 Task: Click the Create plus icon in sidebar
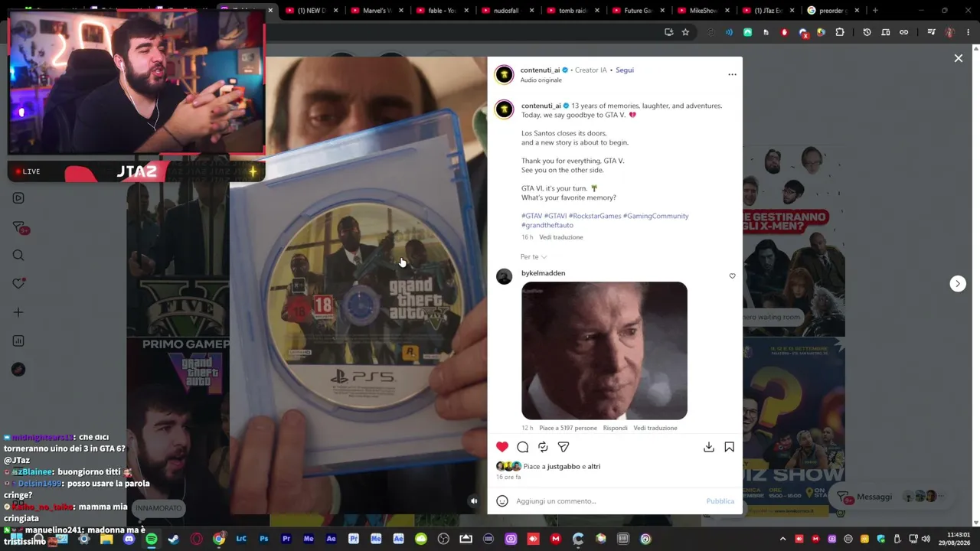click(x=18, y=312)
